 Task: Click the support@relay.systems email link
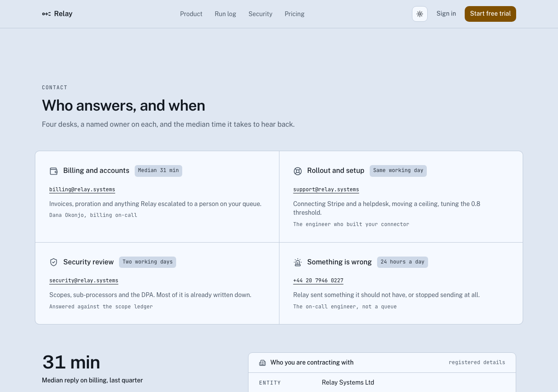click(x=326, y=189)
